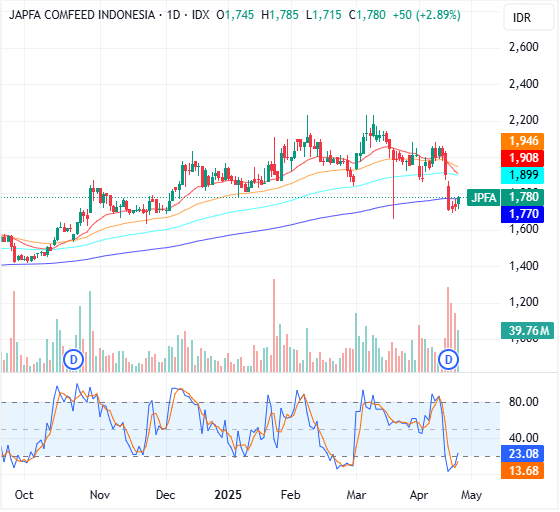The width and height of the screenshot is (560, 512).
Task: Click the JPFA price tag label
Action: coord(483,197)
